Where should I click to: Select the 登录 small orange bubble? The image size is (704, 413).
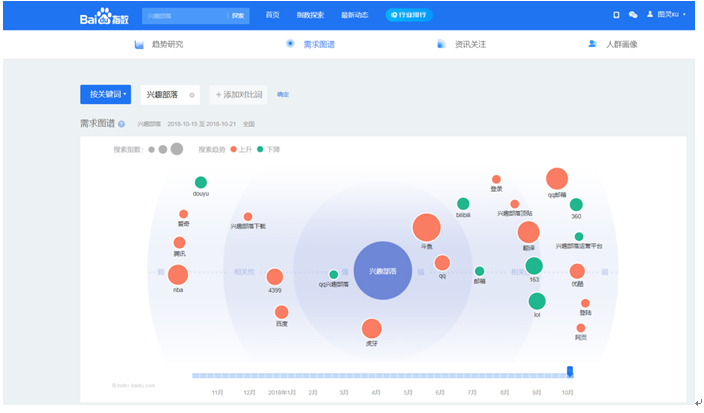click(496, 180)
